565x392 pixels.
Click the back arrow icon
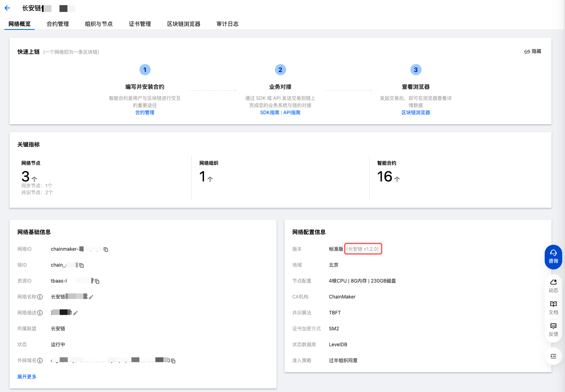point(7,8)
